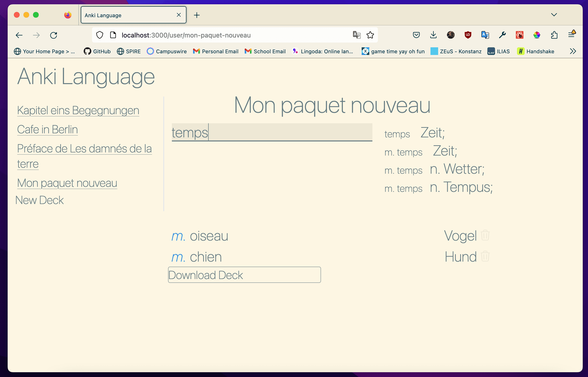Viewport: 588px width, 377px height.
Task: Save page to Pocket
Action: pyautogui.click(x=416, y=35)
